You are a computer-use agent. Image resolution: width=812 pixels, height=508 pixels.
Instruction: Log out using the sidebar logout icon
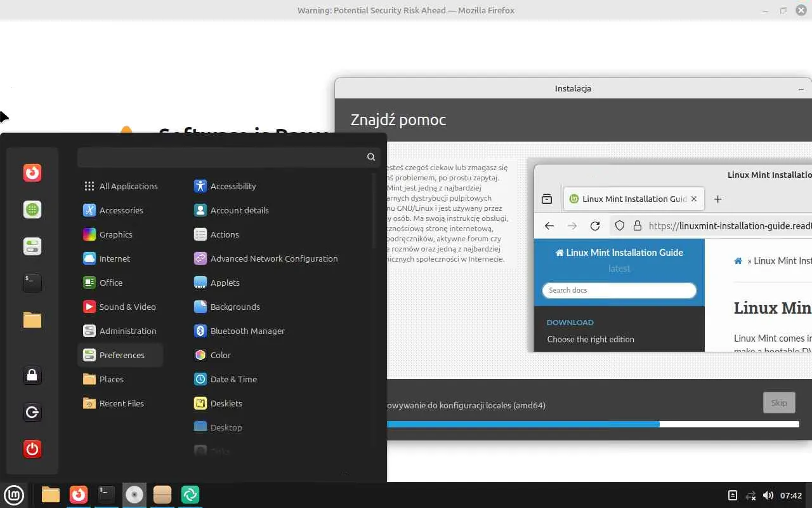click(x=32, y=412)
